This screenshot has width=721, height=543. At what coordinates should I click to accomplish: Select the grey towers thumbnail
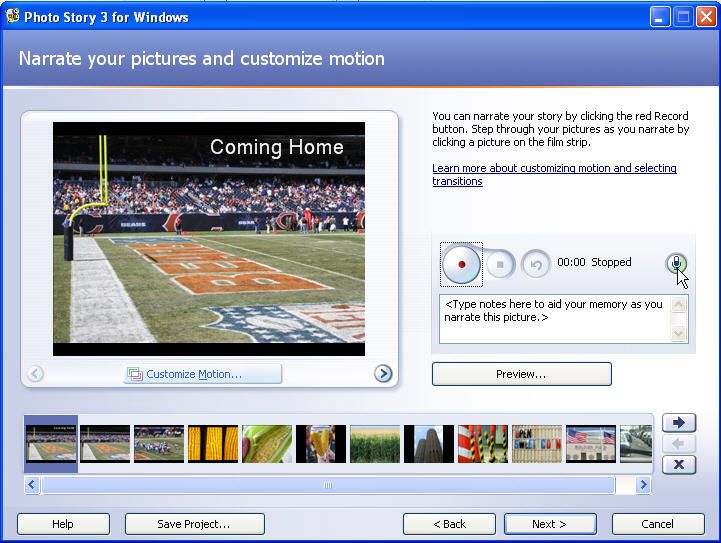pos(429,444)
